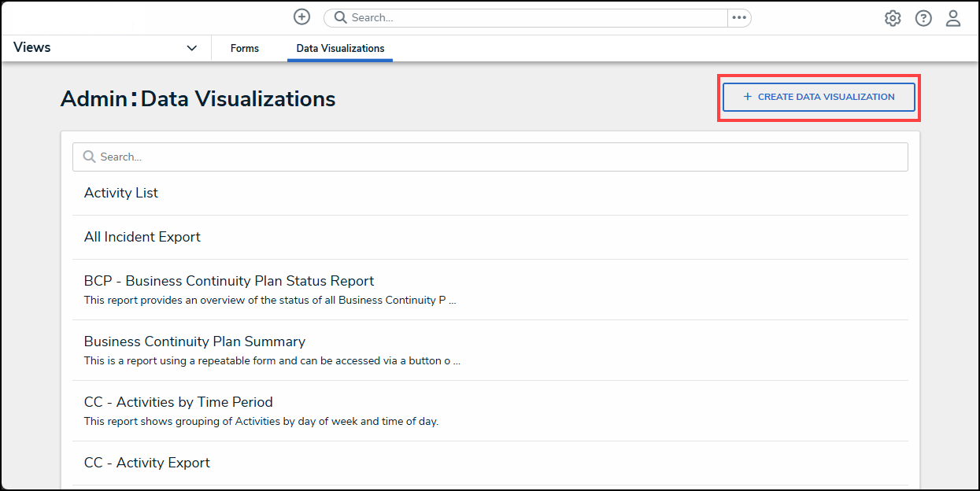The image size is (980, 491).
Task: Select the Data Visualizations tab
Action: [340, 48]
